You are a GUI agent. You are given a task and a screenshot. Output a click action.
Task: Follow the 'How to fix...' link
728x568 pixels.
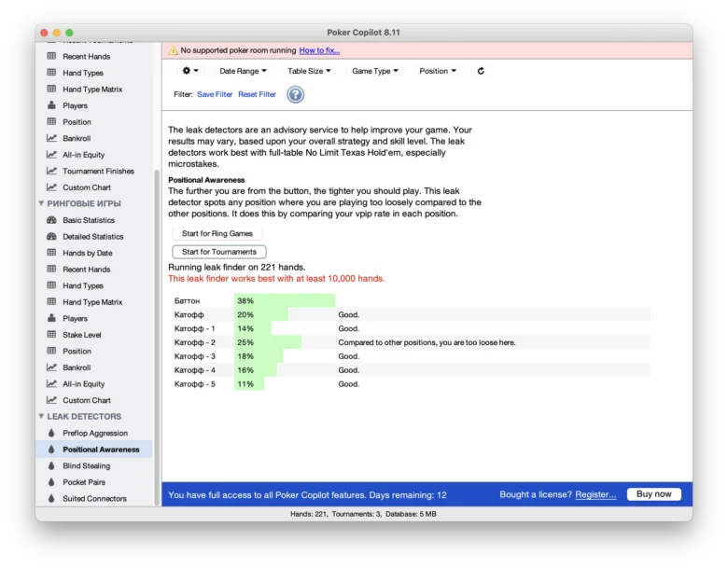point(319,50)
